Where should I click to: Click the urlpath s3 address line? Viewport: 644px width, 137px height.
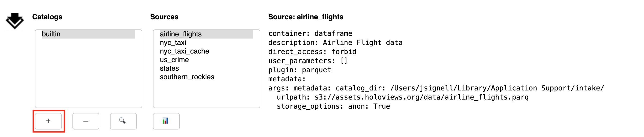point(402,97)
